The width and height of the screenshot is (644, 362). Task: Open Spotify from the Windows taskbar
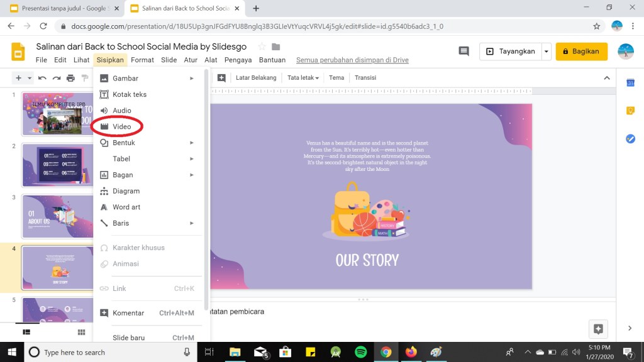(360, 352)
